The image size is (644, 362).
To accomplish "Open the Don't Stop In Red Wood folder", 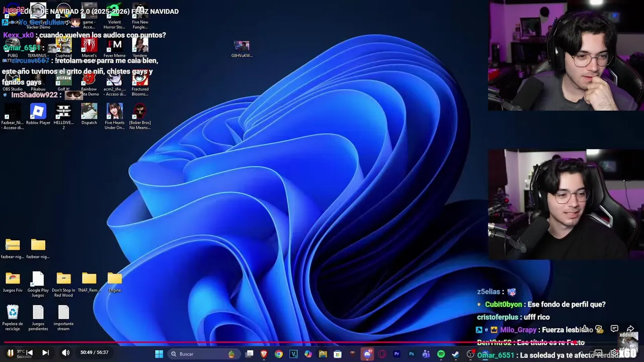I will [63, 284].
